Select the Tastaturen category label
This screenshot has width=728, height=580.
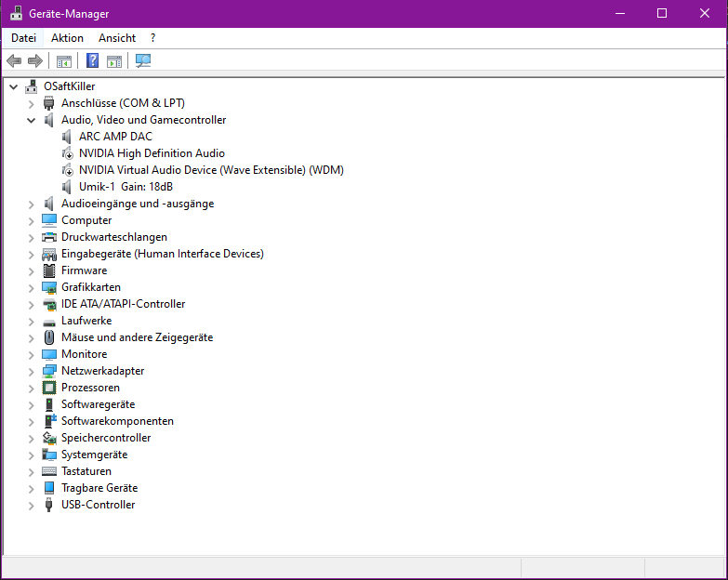point(86,471)
